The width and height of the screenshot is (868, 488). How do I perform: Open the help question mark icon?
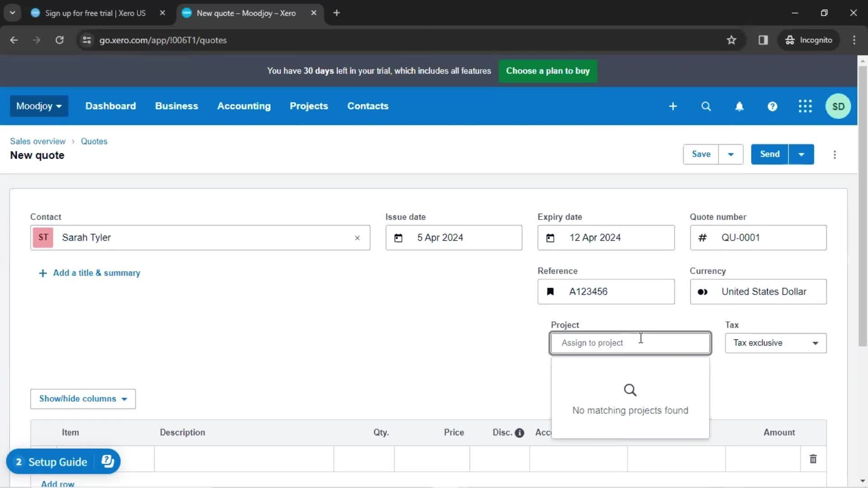(772, 106)
